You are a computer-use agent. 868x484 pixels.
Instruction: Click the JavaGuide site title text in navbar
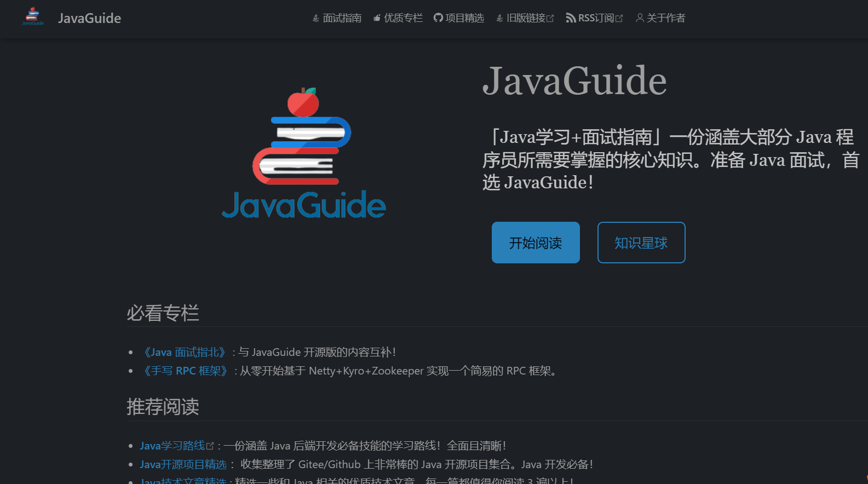(89, 18)
